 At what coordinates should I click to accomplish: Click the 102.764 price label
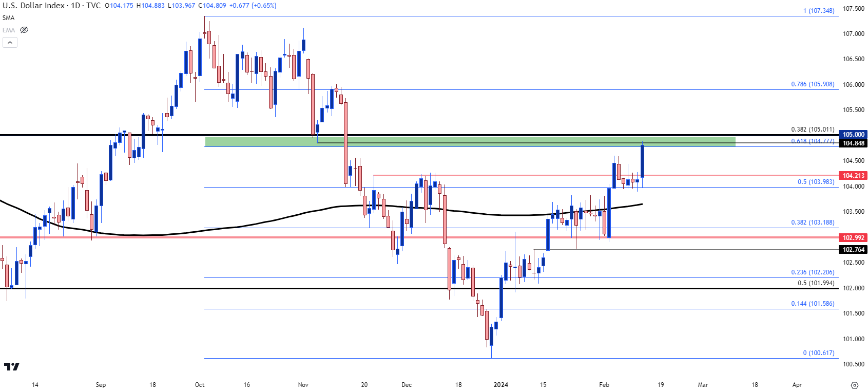click(x=854, y=250)
